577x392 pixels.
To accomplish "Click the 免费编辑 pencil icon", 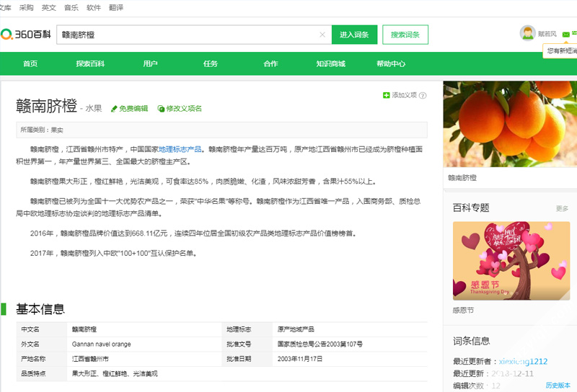I will pyautogui.click(x=114, y=109).
